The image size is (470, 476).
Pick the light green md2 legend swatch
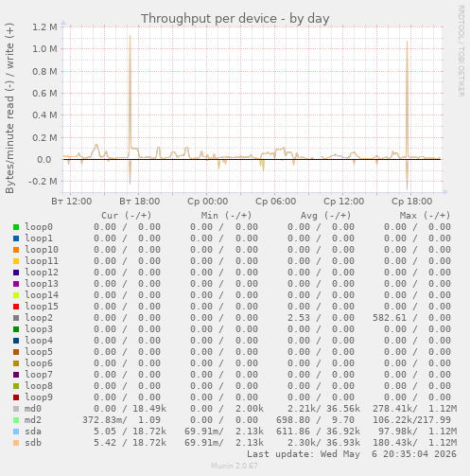[x=16, y=420]
